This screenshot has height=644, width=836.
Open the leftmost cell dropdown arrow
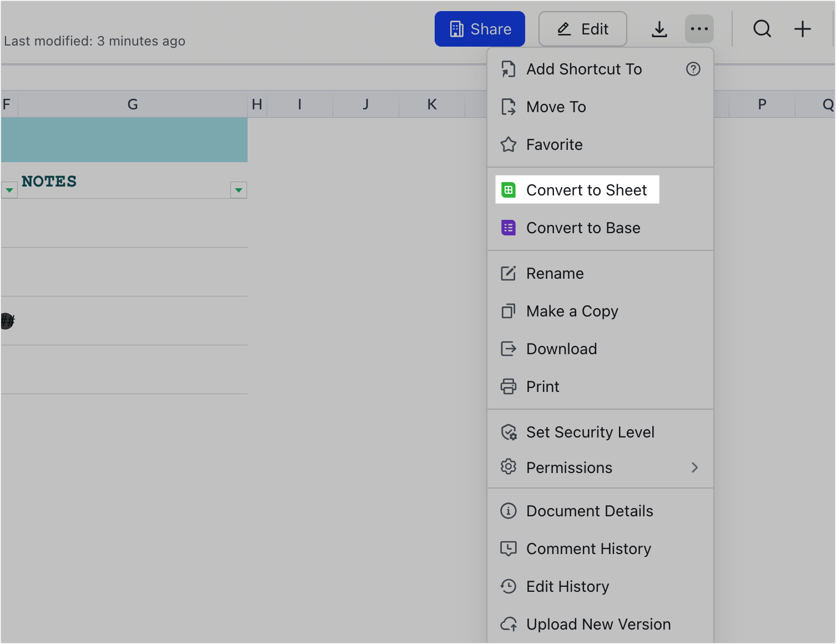pos(9,190)
